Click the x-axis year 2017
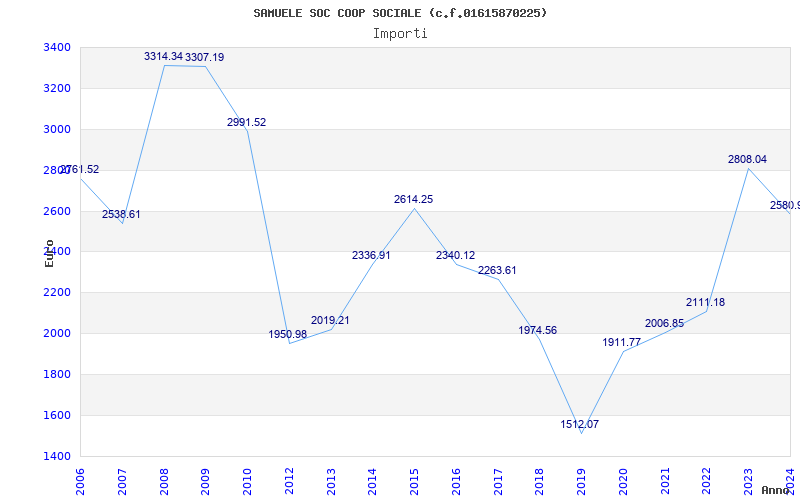800x500 pixels. (x=498, y=482)
